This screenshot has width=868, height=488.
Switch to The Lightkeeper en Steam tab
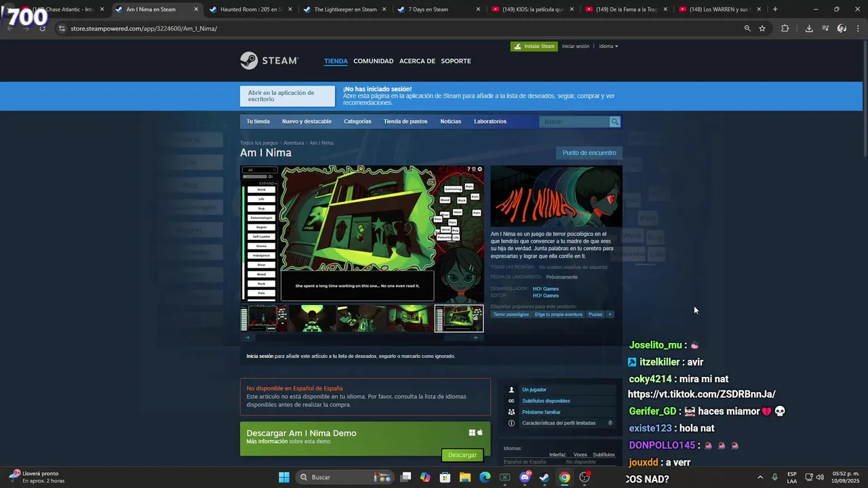click(x=344, y=9)
